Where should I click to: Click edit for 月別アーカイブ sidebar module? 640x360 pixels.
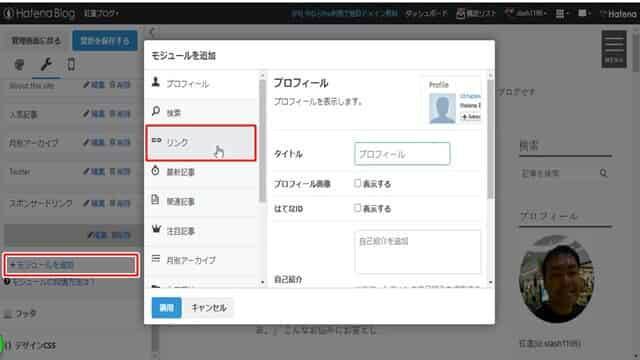(x=94, y=142)
